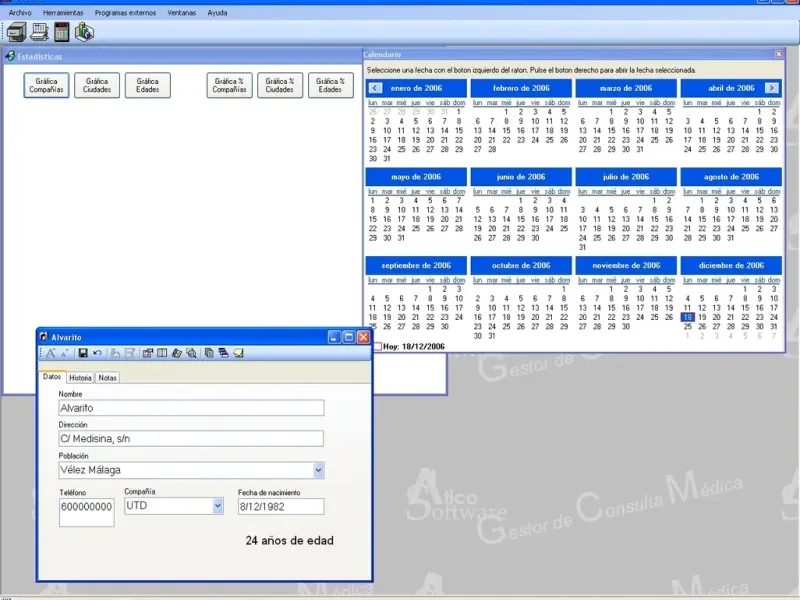Open the calculator toolbar icon

[x=62, y=32]
